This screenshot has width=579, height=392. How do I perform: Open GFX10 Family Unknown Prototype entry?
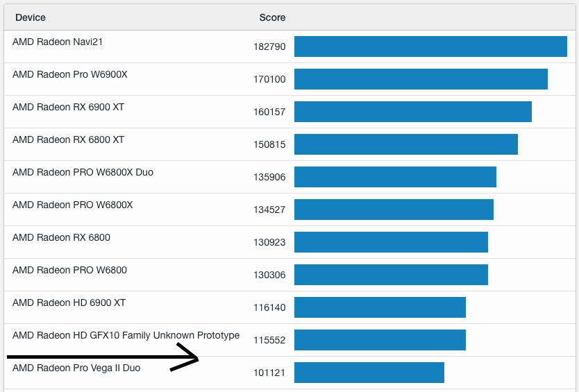[x=126, y=335]
